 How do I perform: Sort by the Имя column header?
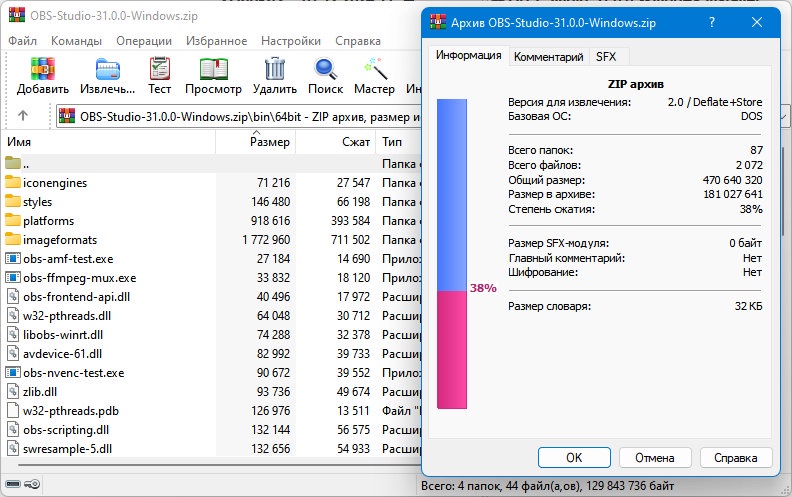pos(109,142)
